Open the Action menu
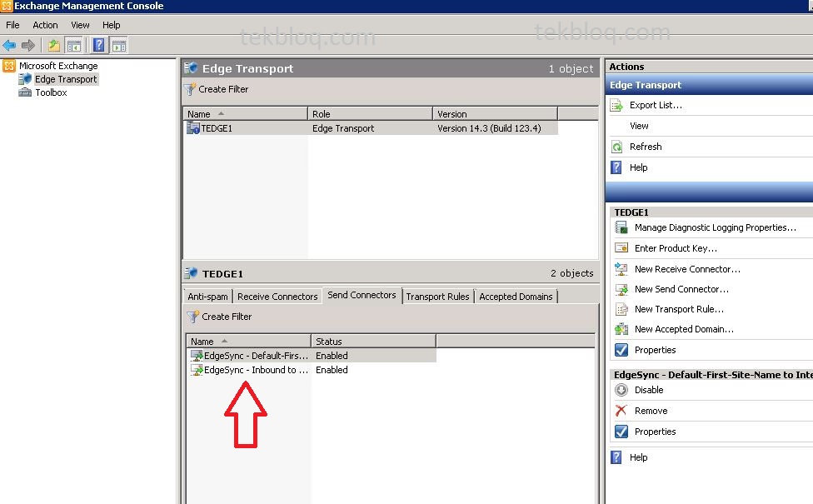The width and height of the screenshot is (813, 504). pos(45,25)
